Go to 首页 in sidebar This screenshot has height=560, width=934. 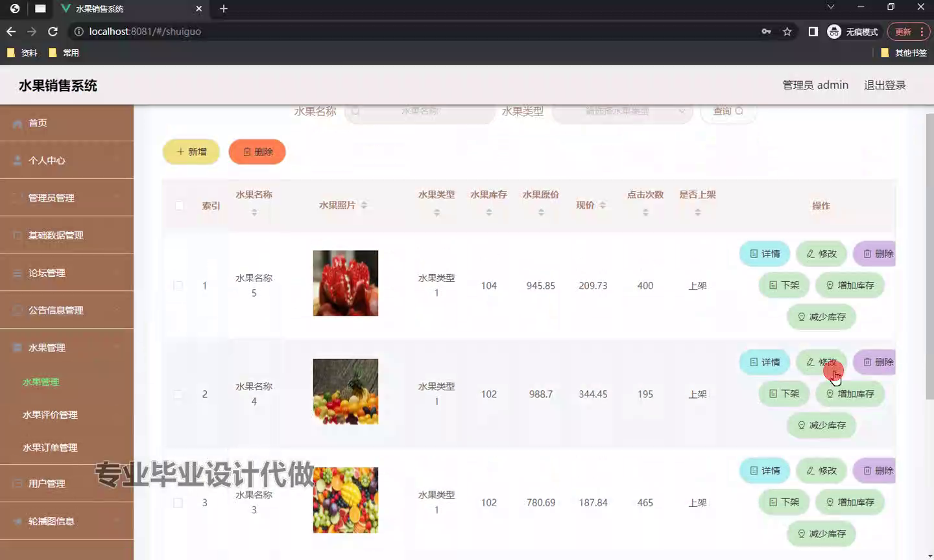[x=67, y=122]
